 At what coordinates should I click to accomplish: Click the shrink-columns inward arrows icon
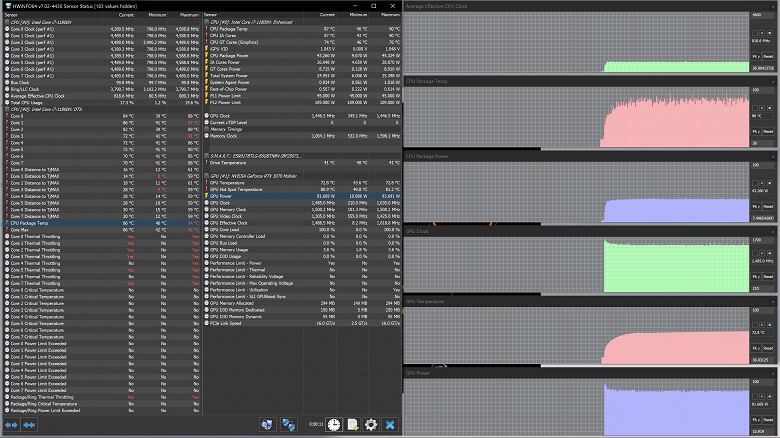pos(29,425)
